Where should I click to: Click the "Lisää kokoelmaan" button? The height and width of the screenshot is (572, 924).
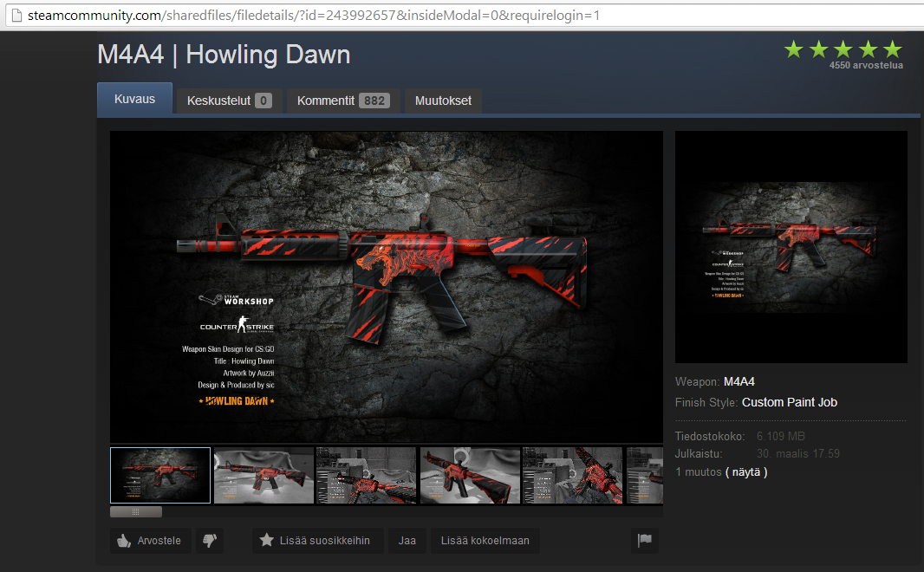coord(485,540)
